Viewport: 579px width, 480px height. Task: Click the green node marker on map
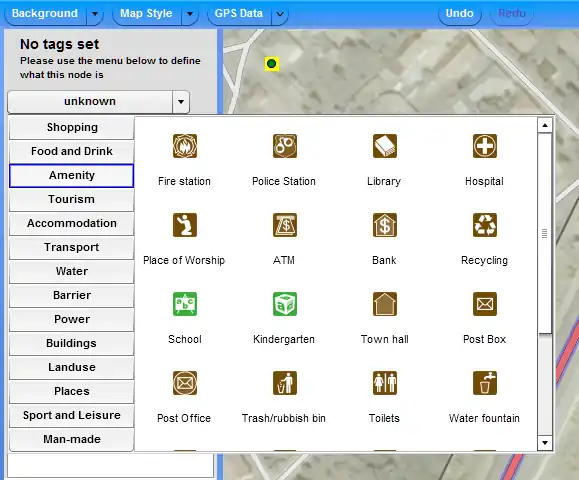pos(271,64)
